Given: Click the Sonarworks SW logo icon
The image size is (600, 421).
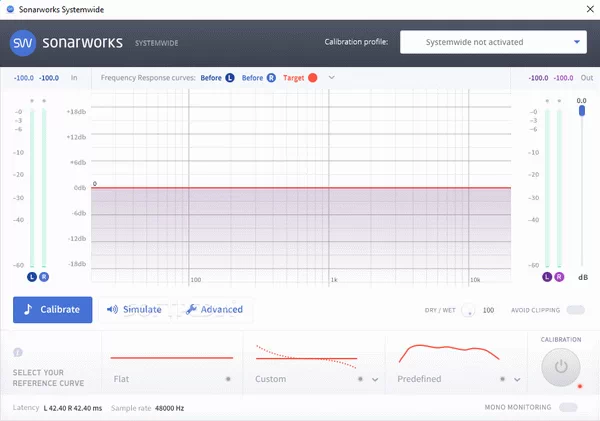Looking at the screenshot, I should pos(23,43).
